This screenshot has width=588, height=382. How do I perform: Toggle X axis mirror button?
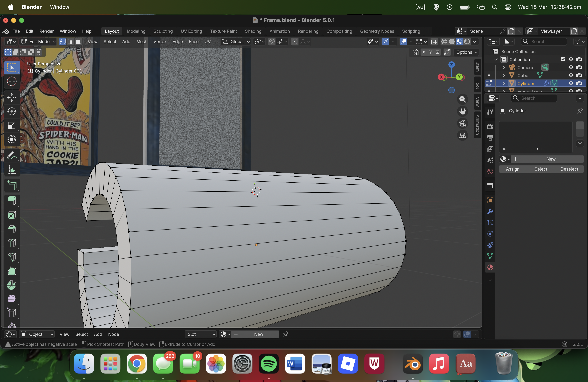pos(424,52)
